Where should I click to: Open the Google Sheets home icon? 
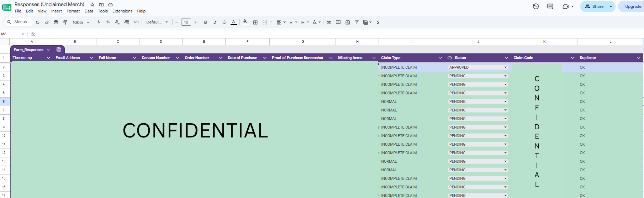point(7,7)
